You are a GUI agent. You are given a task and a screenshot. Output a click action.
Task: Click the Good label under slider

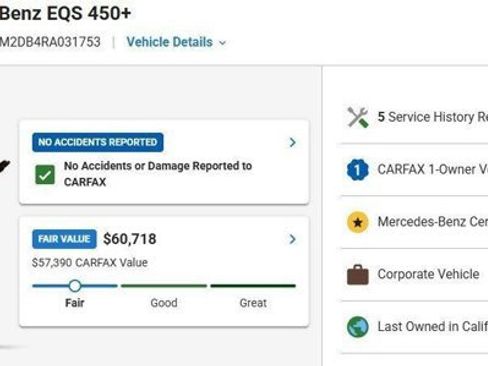(x=164, y=303)
